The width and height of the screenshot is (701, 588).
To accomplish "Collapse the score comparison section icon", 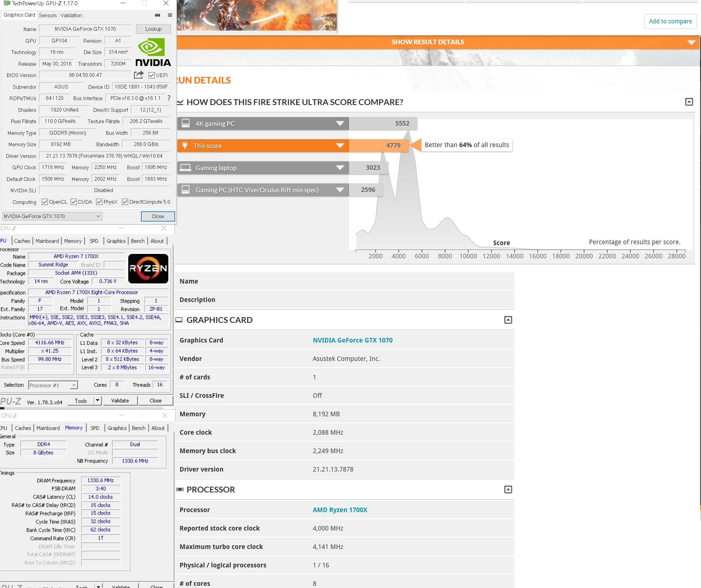I will click(x=689, y=102).
